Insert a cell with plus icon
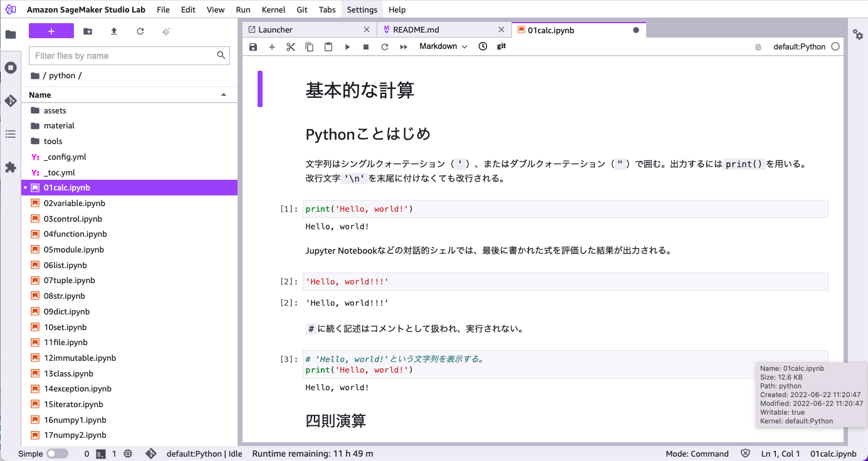868x461 pixels. 272,47
